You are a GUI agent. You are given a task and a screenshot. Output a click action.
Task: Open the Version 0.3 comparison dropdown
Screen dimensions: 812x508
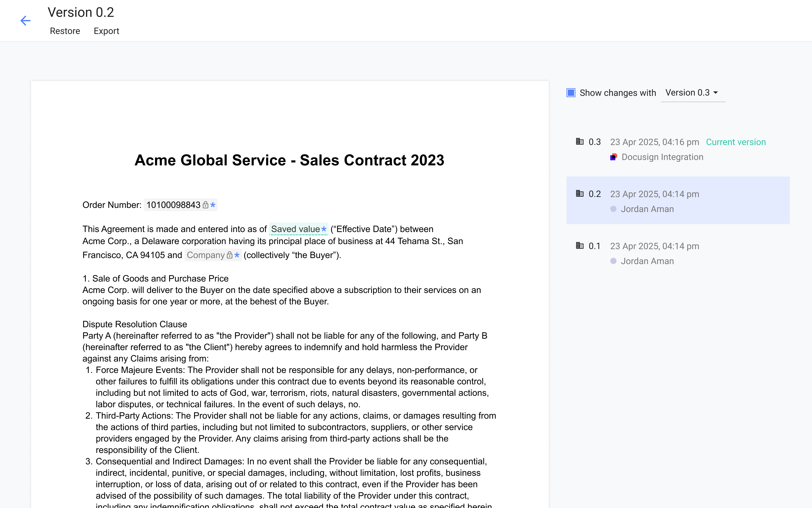pyautogui.click(x=687, y=93)
